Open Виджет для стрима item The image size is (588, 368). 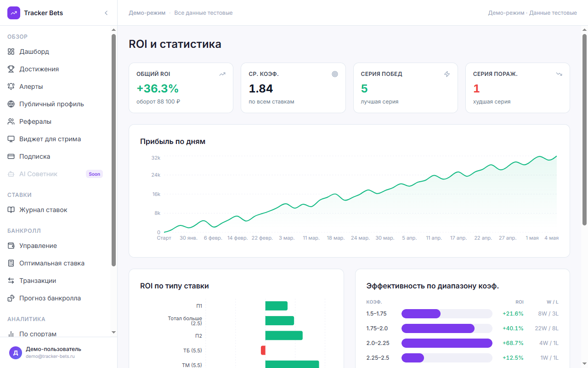(55, 139)
